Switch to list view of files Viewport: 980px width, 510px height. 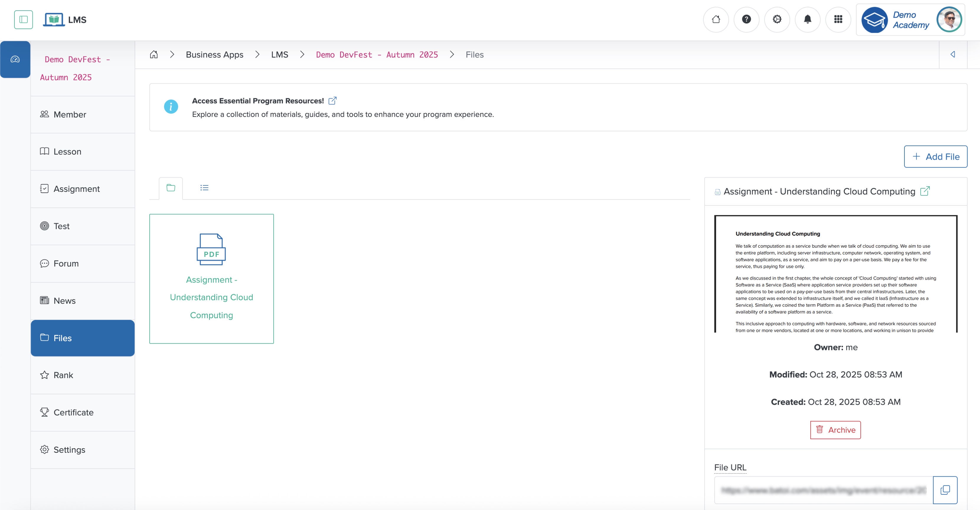(204, 187)
